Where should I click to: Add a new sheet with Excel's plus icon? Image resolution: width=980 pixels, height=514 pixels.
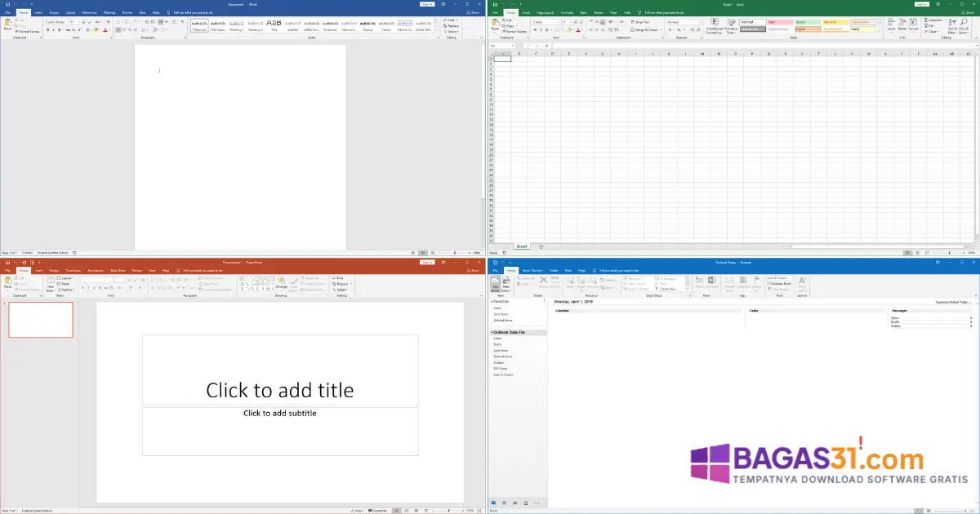541,246
